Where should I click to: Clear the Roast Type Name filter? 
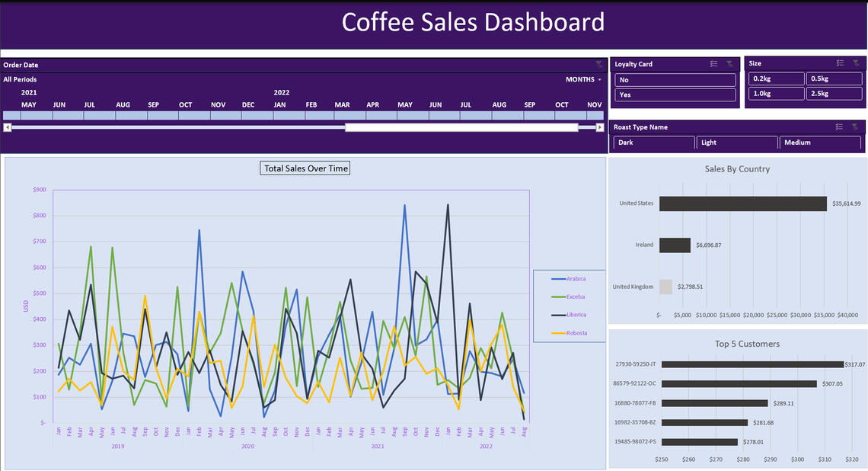856,127
